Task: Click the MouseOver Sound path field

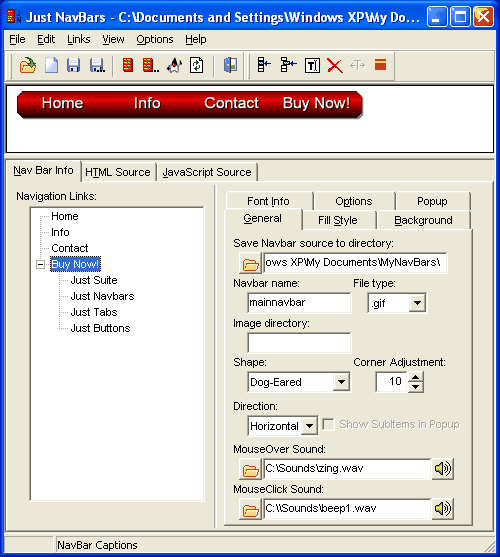Action: (347, 469)
